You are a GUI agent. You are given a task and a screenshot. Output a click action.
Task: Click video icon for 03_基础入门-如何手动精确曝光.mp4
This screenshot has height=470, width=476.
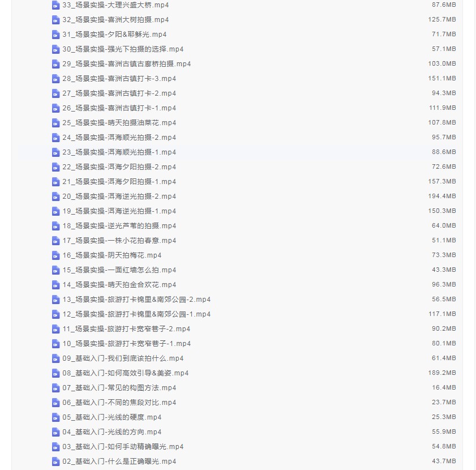55,447
